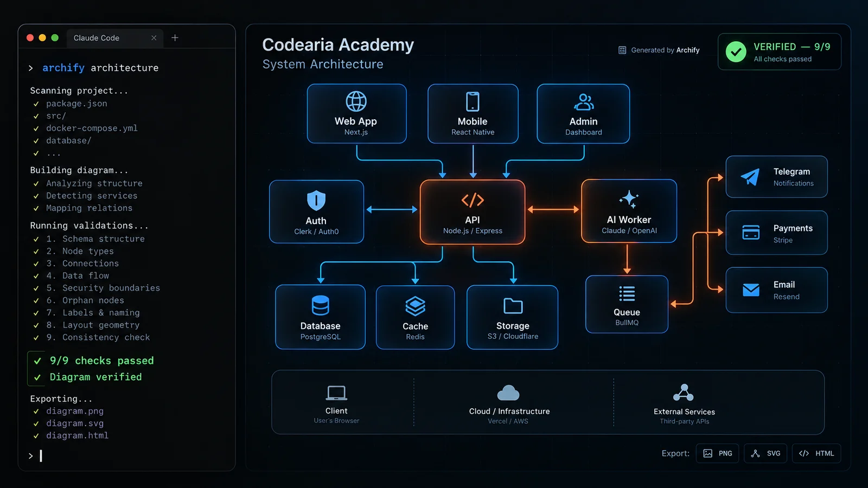Export the diagram as HTML
The height and width of the screenshot is (488, 868).
(x=816, y=453)
